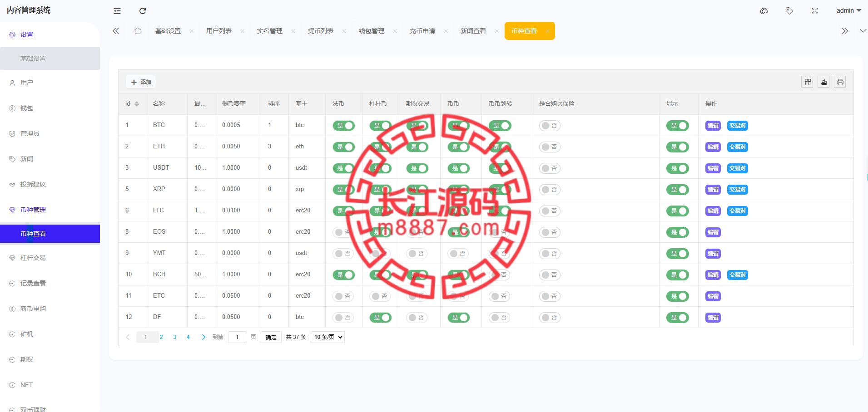Viewport: 868px width, 412px height.
Task: Toggle 显示 switch for ETH row
Action: coord(678,147)
